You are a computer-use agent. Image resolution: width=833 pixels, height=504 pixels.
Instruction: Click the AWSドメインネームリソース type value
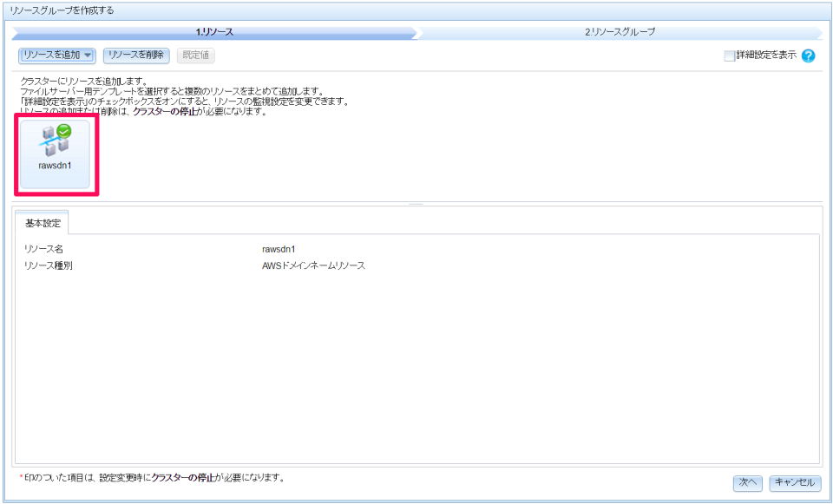pos(313,265)
